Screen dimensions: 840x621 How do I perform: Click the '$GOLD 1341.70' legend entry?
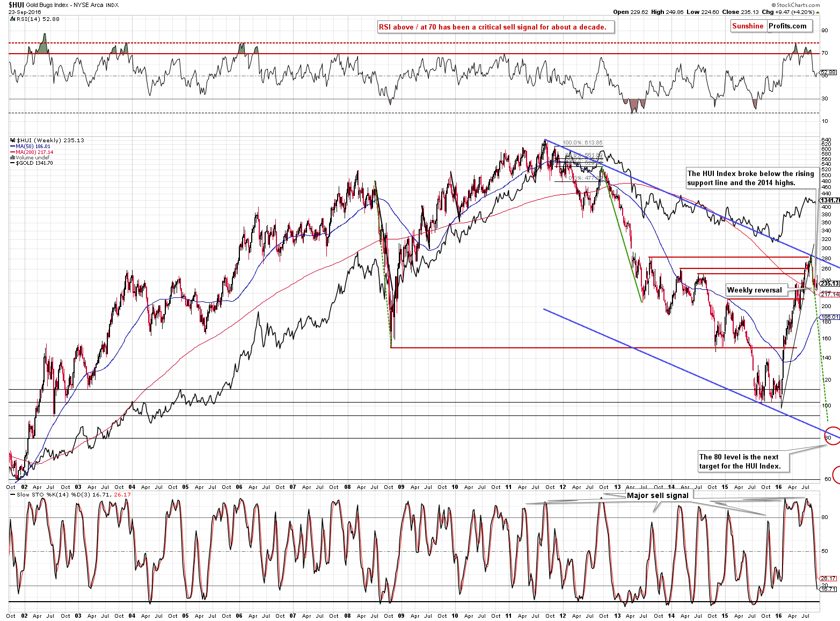pos(34,163)
